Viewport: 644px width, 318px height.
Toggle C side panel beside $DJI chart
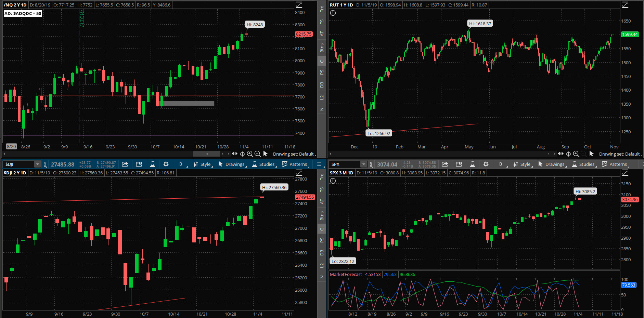322,229
